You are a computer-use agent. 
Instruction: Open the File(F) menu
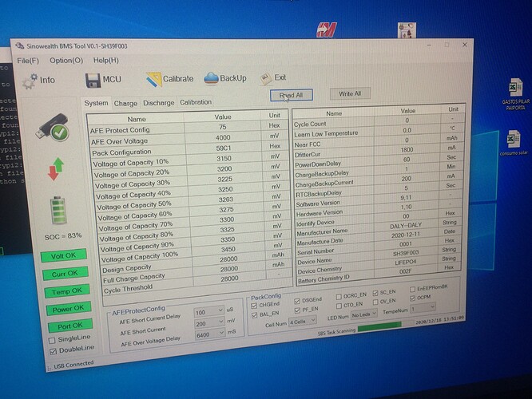click(28, 61)
